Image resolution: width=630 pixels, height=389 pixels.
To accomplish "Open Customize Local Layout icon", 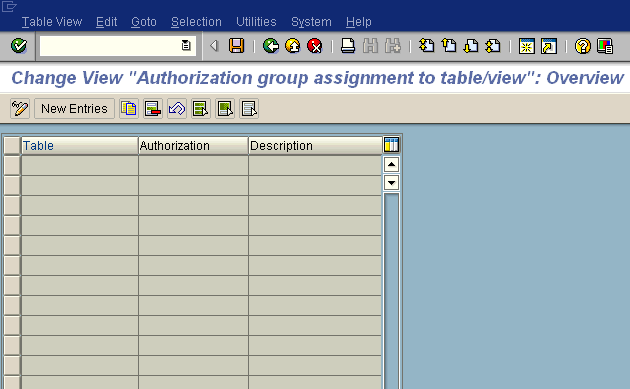I will (x=605, y=46).
